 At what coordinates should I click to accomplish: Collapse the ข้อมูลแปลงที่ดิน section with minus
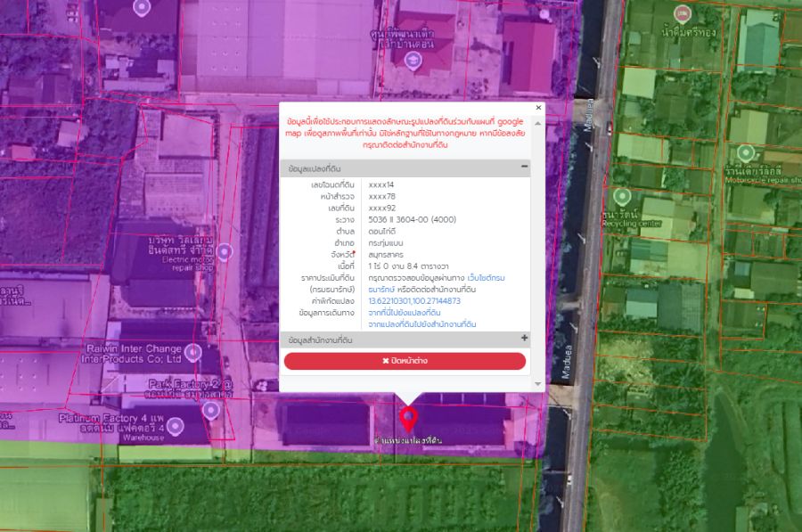(x=524, y=168)
